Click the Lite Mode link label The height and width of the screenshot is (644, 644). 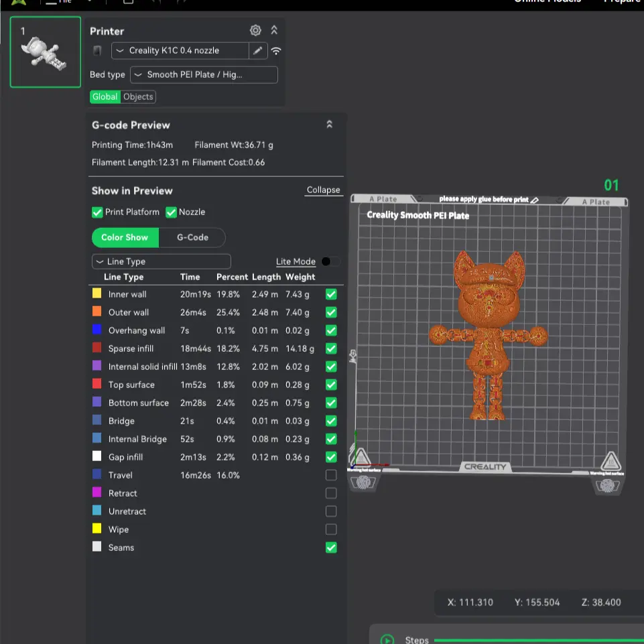(x=296, y=261)
